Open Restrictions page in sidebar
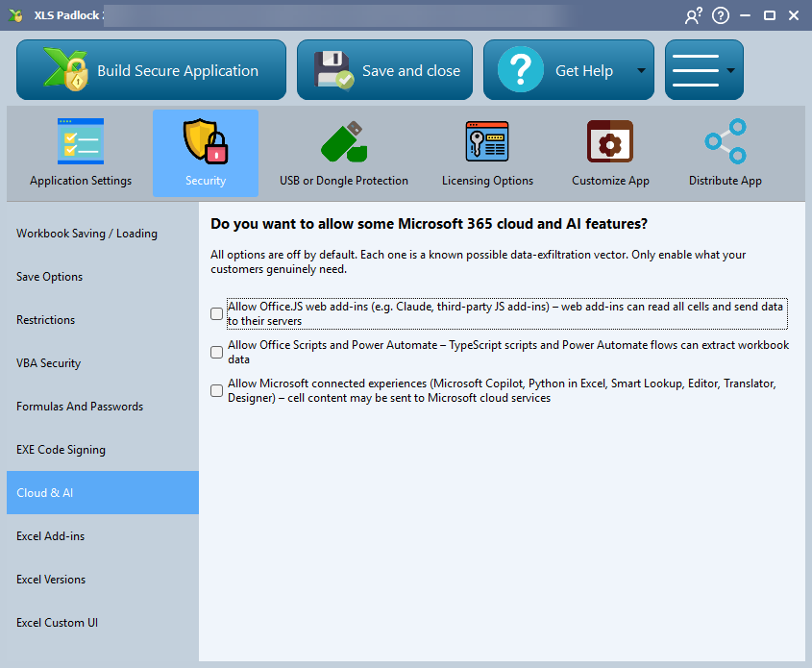This screenshot has height=668, width=812. pyautogui.click(x=103, y=320)
